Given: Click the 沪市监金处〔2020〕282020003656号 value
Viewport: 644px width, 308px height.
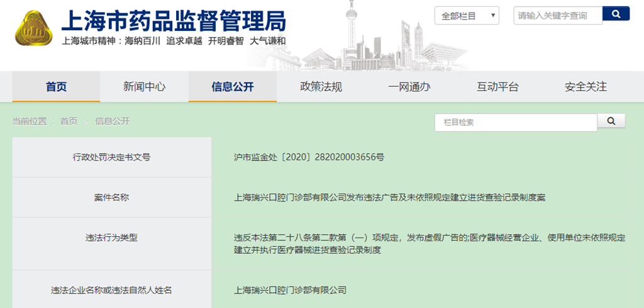Looking at the screenshot, I should pos(309,157).
